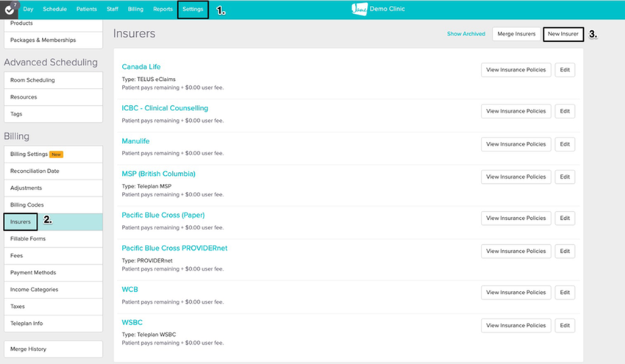Open Income Categories in sidebar
Screen dimensions: 625x364
coord(54,290)
